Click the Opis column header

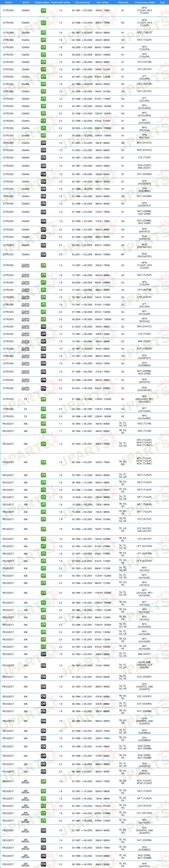(x=162, y=2)
